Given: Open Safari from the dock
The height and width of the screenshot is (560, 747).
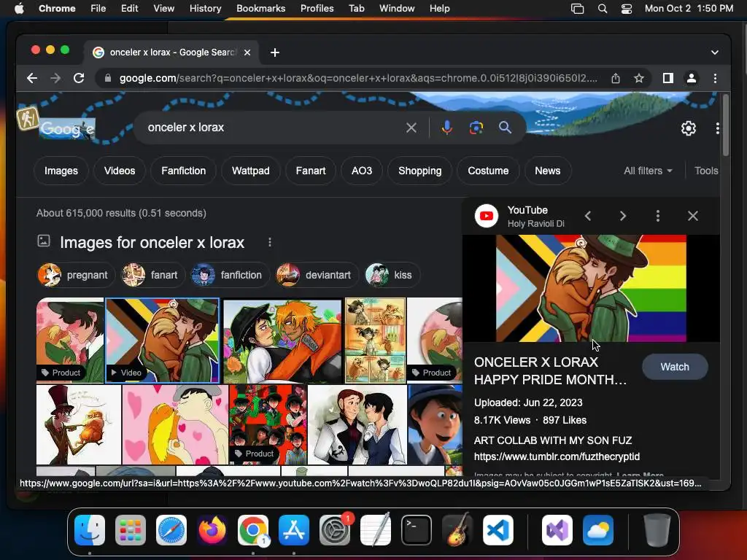Looking at the screenshot, I should pyautogui.click(x=171, y=530).
